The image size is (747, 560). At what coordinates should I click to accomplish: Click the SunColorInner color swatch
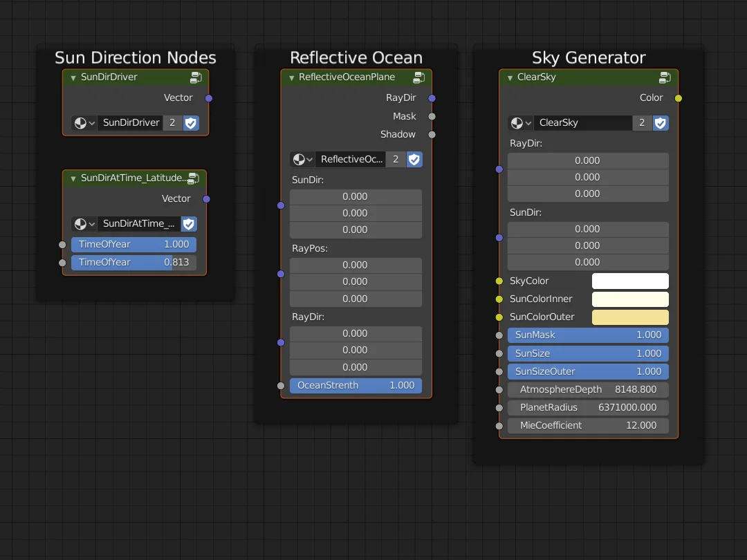tap(630, 299)
